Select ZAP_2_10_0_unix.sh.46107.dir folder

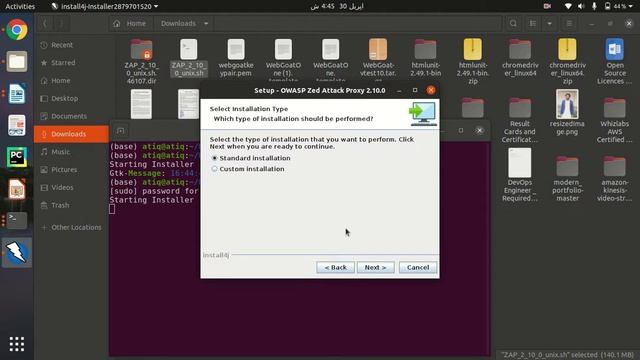[141, 61]
